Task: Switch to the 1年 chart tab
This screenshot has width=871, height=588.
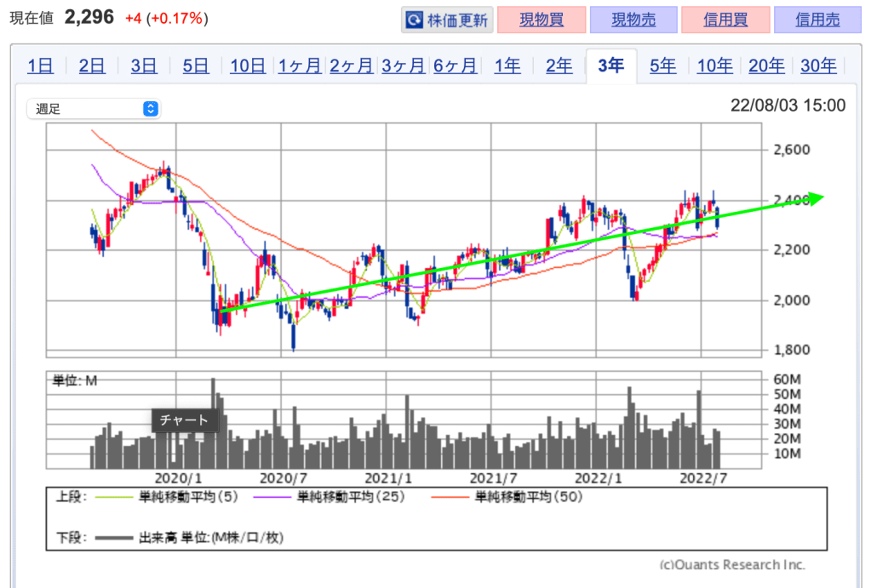Action: click(507, 66)
